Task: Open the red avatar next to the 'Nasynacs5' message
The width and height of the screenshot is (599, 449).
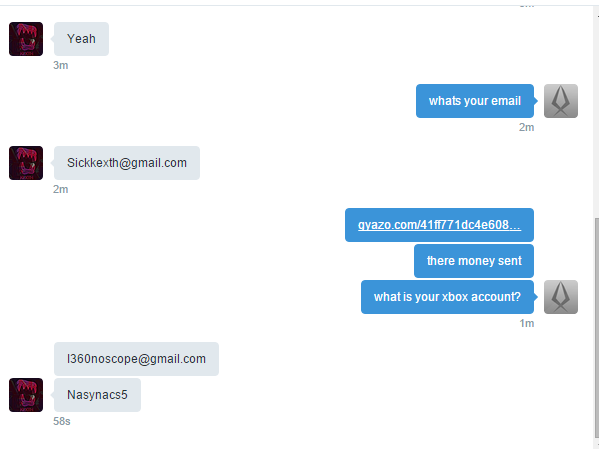Action: point(26,395)
